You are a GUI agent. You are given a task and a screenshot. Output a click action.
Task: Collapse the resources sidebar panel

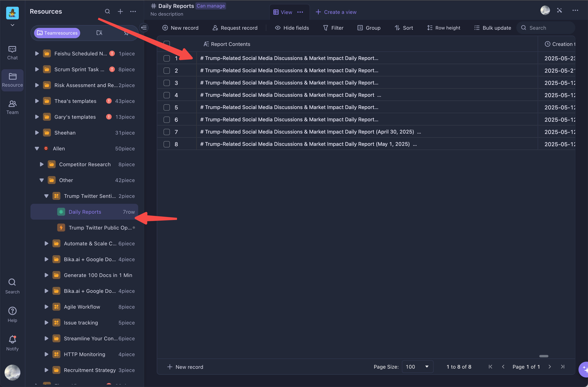[x=144, y=28]
